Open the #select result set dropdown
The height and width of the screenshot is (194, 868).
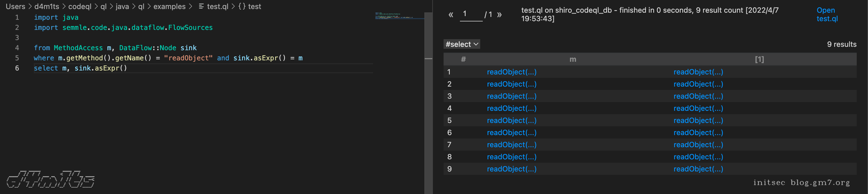(462, 44)
